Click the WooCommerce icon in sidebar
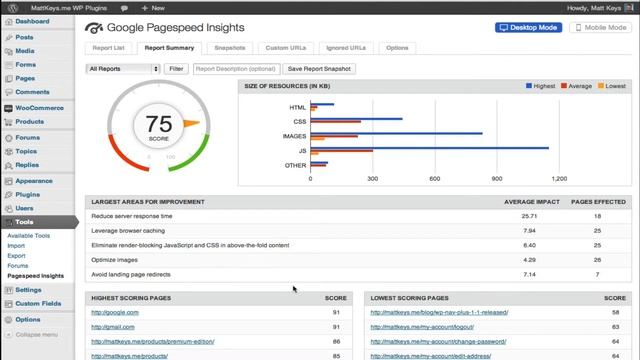Viewport: 640px width, 360px height. click(x=9, y=109)
